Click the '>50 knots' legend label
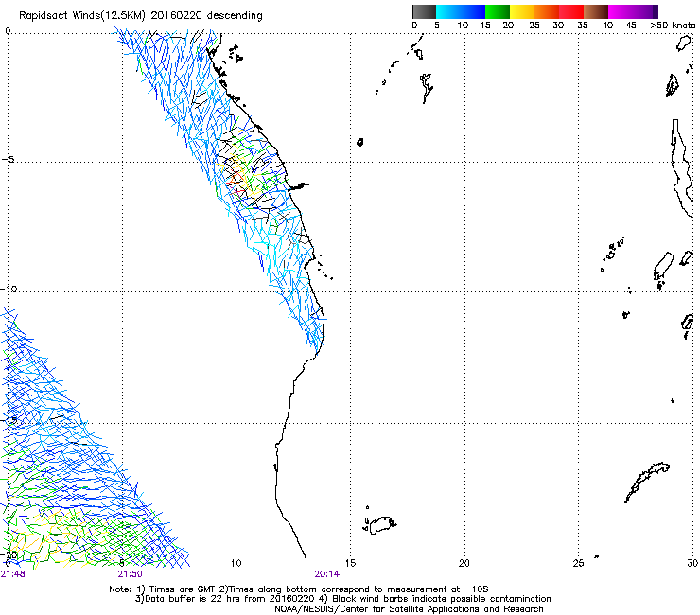 pos(673,26)
